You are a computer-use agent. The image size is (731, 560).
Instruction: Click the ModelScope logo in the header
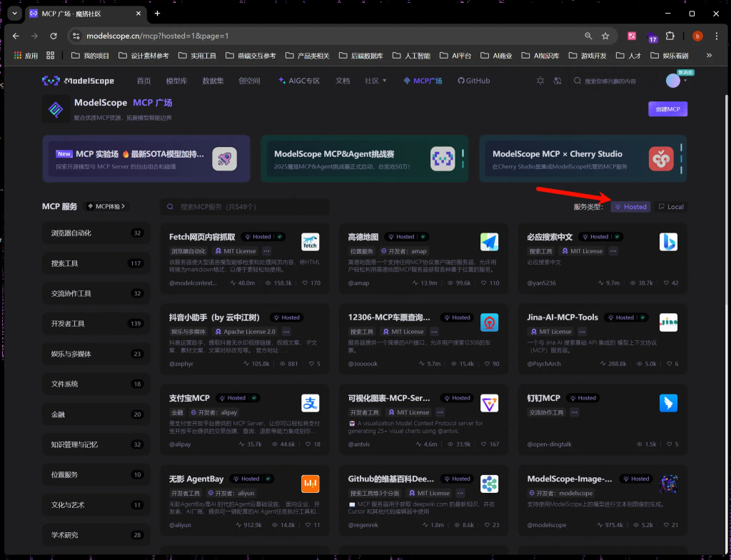point(78,81)
